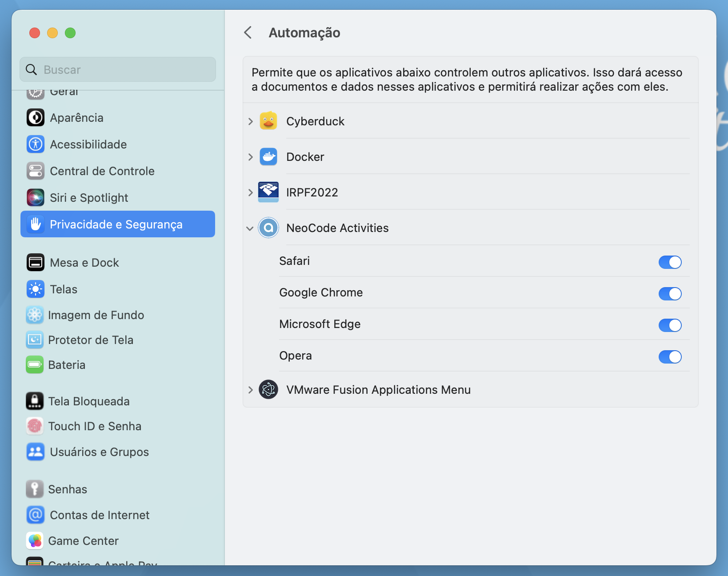The height and width of the screenshot is (576, 728).
Task: Click VMware Fusion Applications Menu label
Action: [378, 390]
